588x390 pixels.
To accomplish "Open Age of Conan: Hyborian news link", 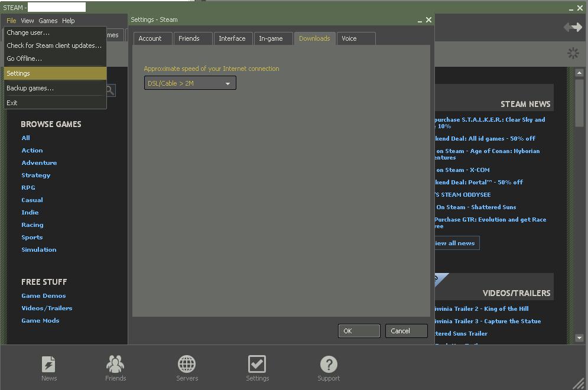I will click(x=488, y=154).
